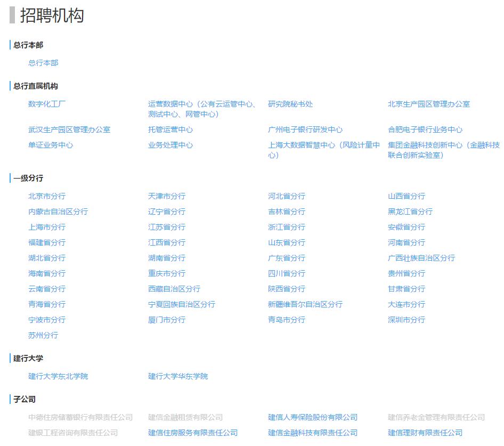Screen dimensions: 504x446
Task: Open 建信人寿保险股份有限公司 page
Action: click(x=313, y=418)
